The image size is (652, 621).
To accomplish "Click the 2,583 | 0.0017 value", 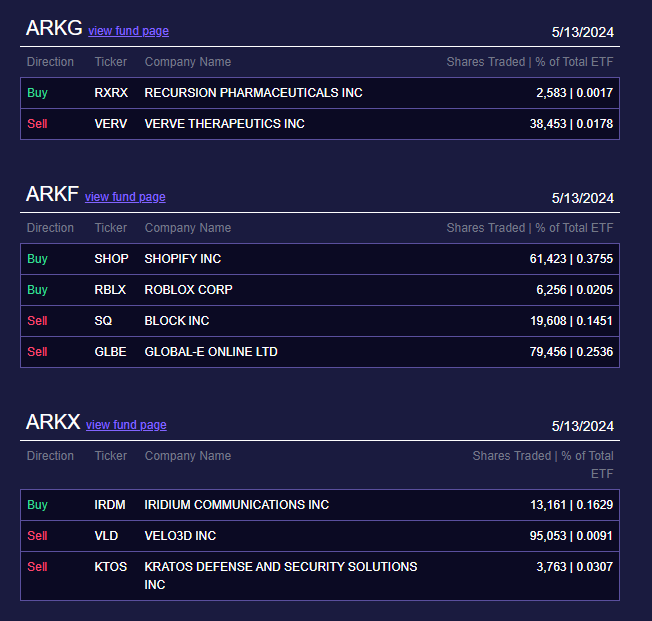I will 574,93.
